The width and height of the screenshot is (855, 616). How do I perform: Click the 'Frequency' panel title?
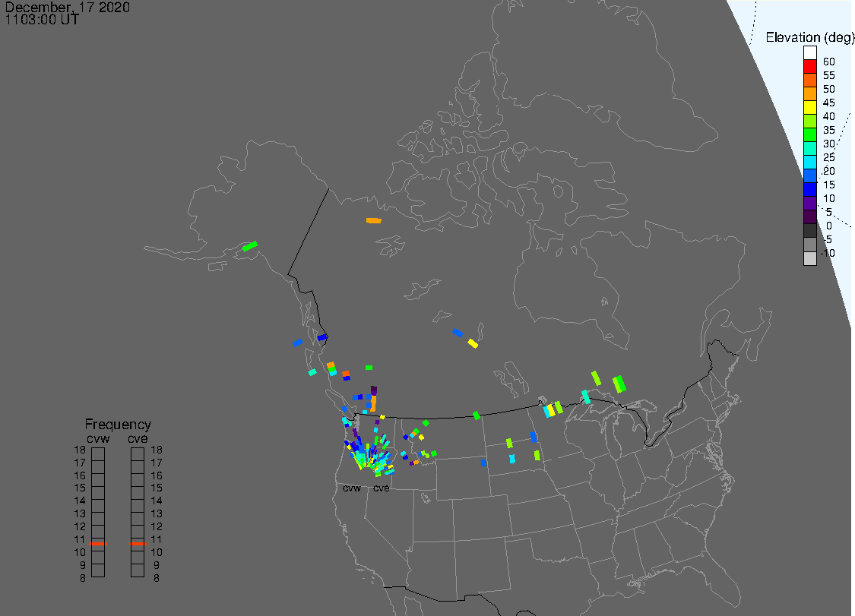pyautogui.click(x=118, y=424)
